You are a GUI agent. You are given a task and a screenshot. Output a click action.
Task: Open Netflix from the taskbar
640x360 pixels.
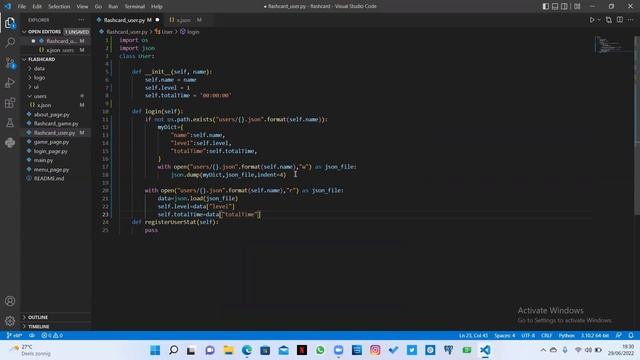[302, 350]
